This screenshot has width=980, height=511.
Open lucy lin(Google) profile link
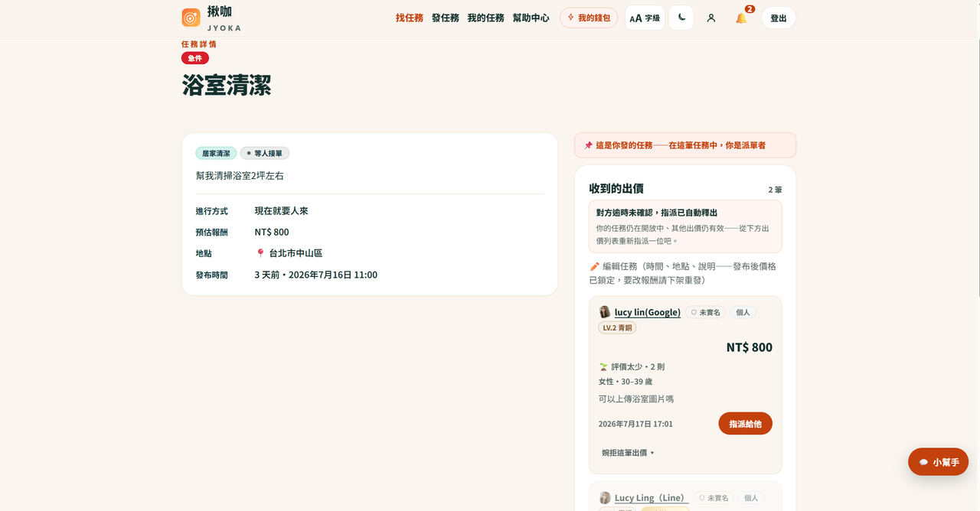648,312
